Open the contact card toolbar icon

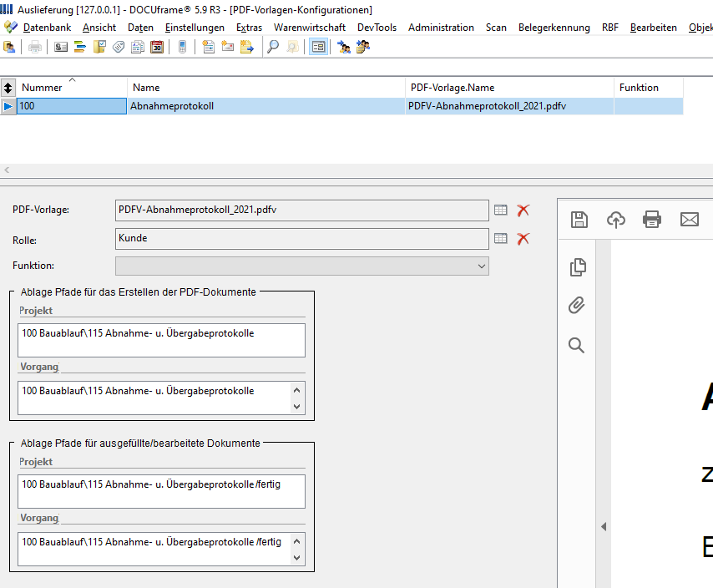pyautogui.click(x=60, y=47)
